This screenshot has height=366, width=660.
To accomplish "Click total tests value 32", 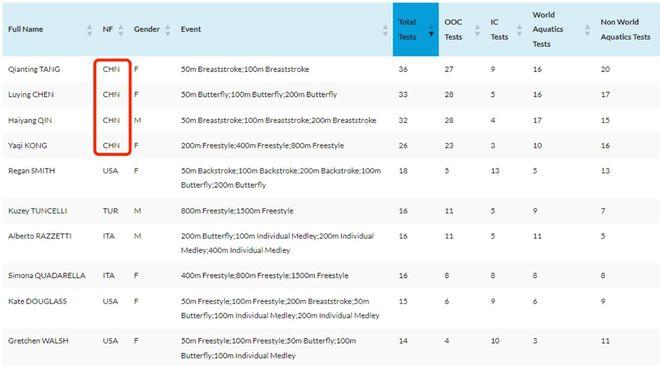I will click(x=403, y=120).
